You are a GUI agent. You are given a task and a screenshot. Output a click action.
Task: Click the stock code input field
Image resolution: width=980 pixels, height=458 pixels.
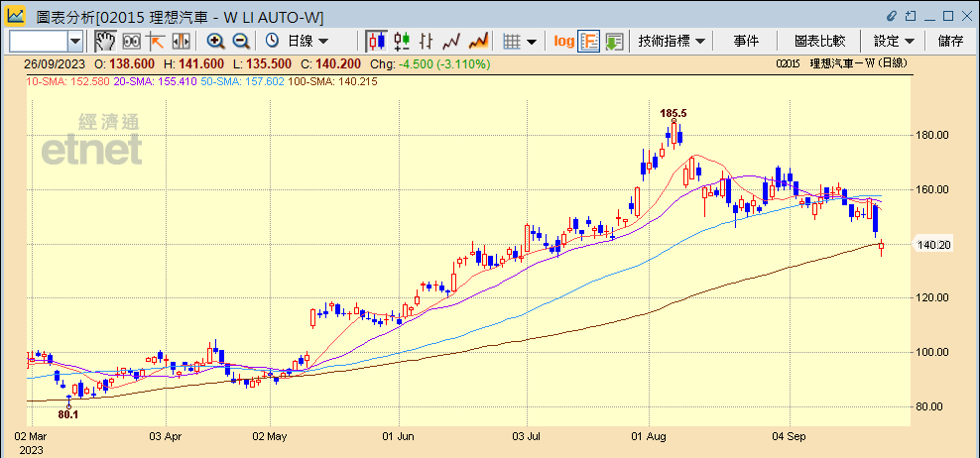pos(38,41)
